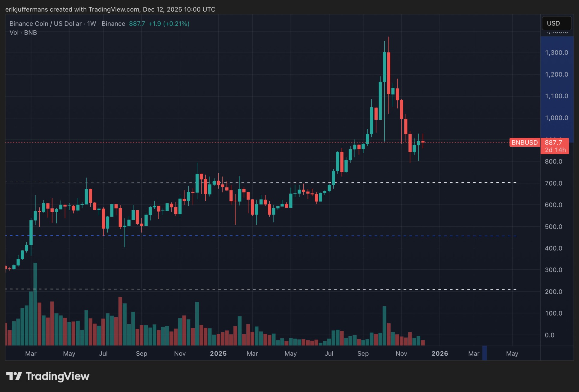Select the Binance Coin / US Dollar title
The image size is (579, 392).
click(45, 24)
